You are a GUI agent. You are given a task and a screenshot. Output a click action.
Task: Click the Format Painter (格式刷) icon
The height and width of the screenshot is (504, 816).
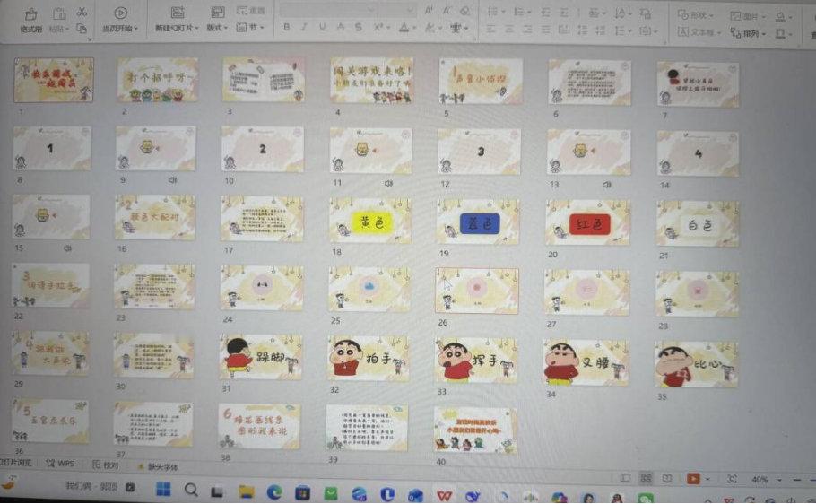31,14
